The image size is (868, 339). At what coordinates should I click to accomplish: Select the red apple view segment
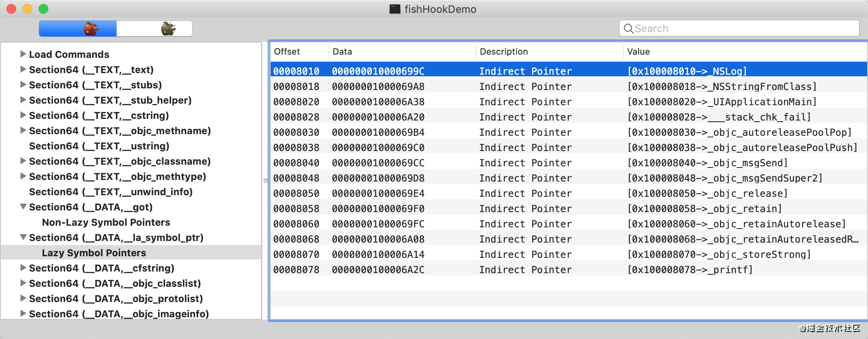[x=78, y=29]
